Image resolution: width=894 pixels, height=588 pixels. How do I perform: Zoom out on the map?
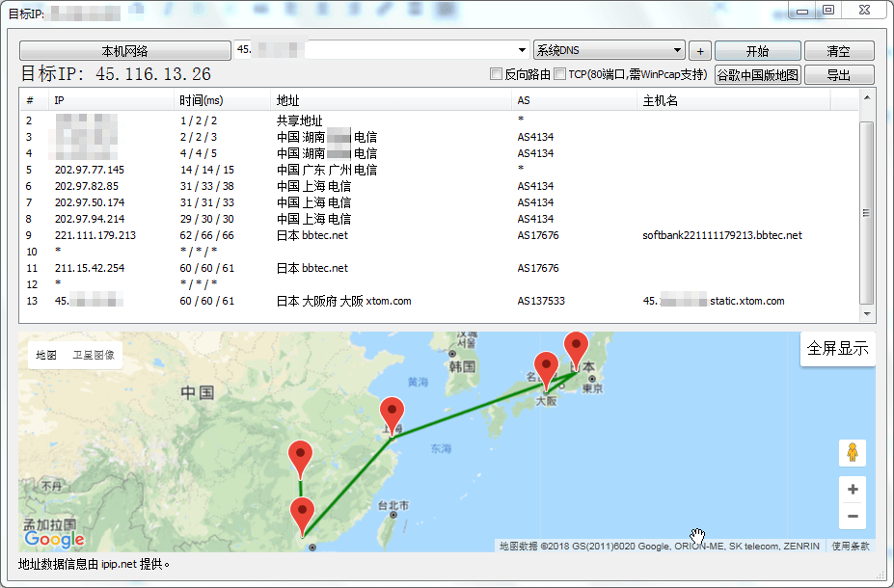(x=852, y=517)
